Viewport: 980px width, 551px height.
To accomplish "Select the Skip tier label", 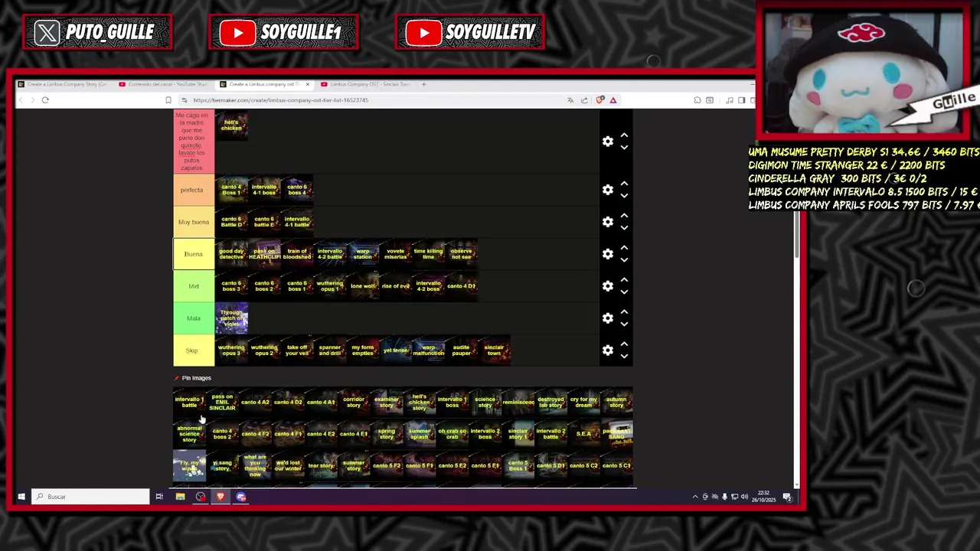I will tap(194, 350).
